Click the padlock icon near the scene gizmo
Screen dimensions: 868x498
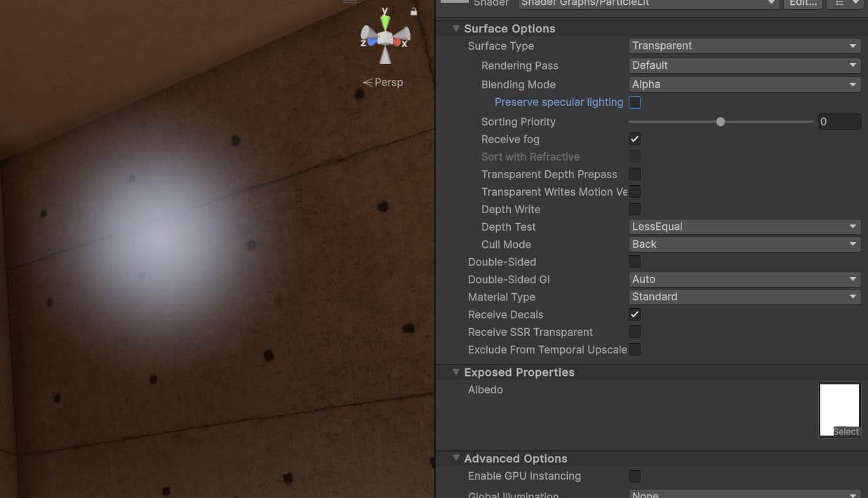[414, 11]
